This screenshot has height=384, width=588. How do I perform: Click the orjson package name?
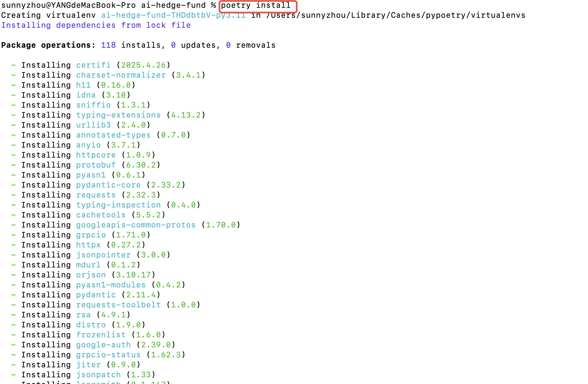tap(91, 275)
